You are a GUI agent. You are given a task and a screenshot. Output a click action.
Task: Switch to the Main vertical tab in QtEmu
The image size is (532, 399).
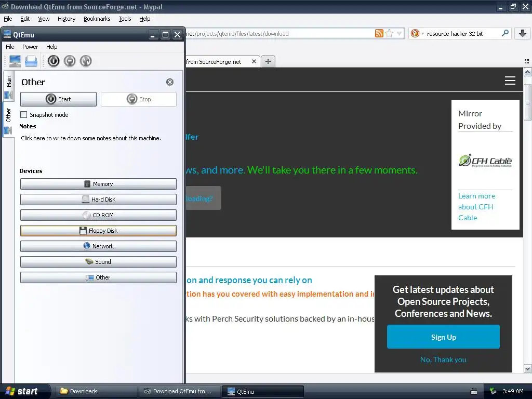click(x=9, y=87)
